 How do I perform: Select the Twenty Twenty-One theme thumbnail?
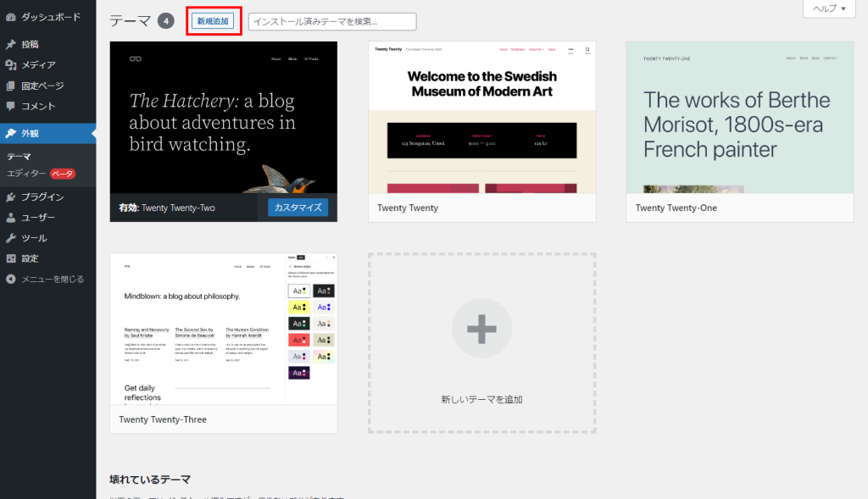[739, 118]
